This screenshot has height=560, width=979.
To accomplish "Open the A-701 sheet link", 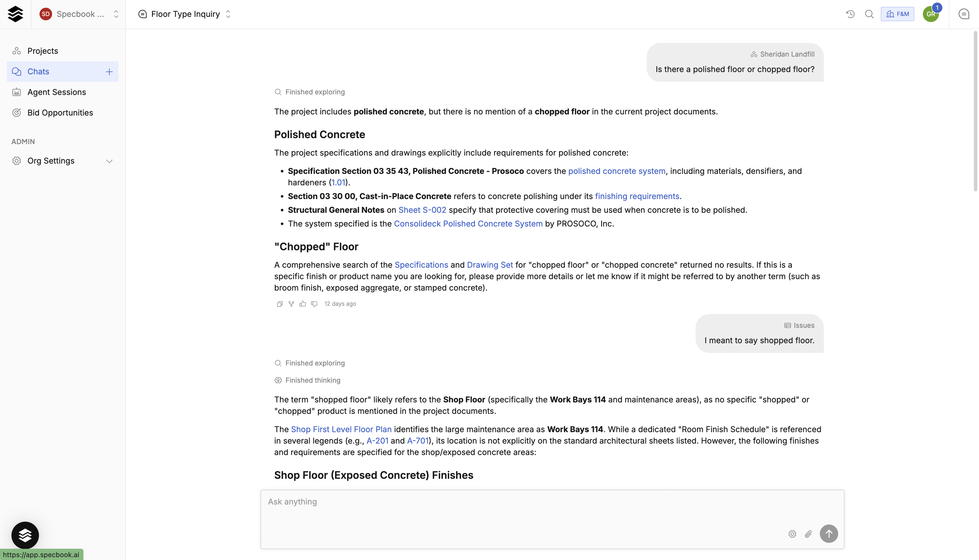I will coord(418,441).
